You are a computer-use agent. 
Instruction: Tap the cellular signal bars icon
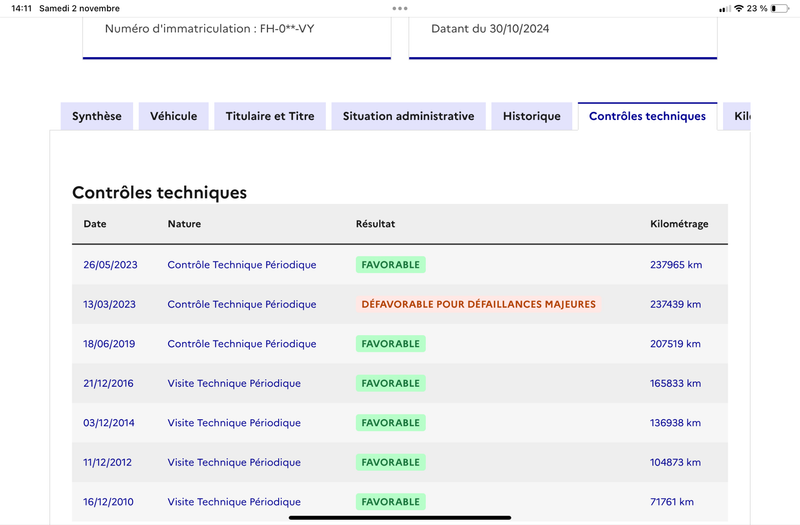point(724,9)
